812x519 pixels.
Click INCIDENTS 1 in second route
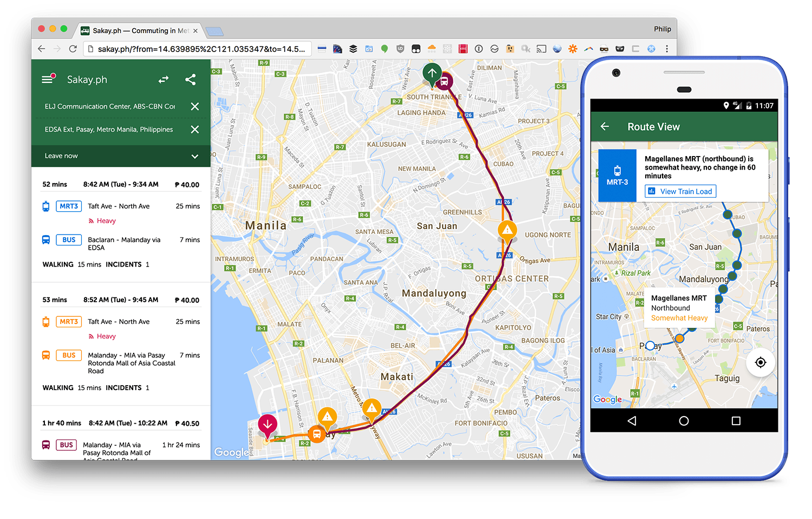[x=127, y=388]
